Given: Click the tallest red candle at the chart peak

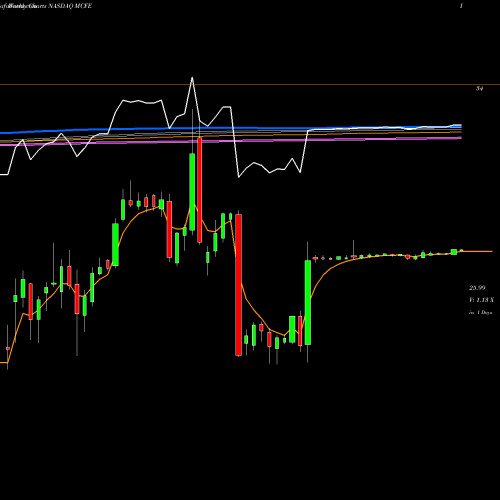Looking at the screenshot, I should 200,190.
